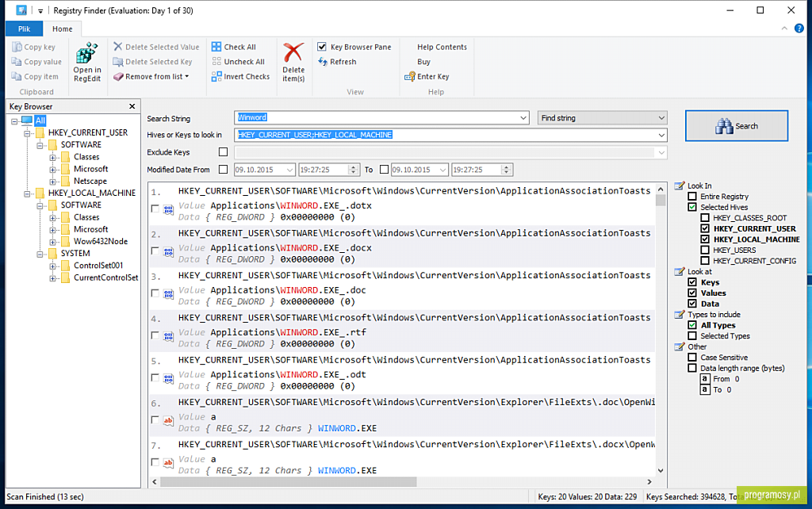
Task: Check the HKEY_CLASSES_ROOT hive checkbox
Action: 705,218
